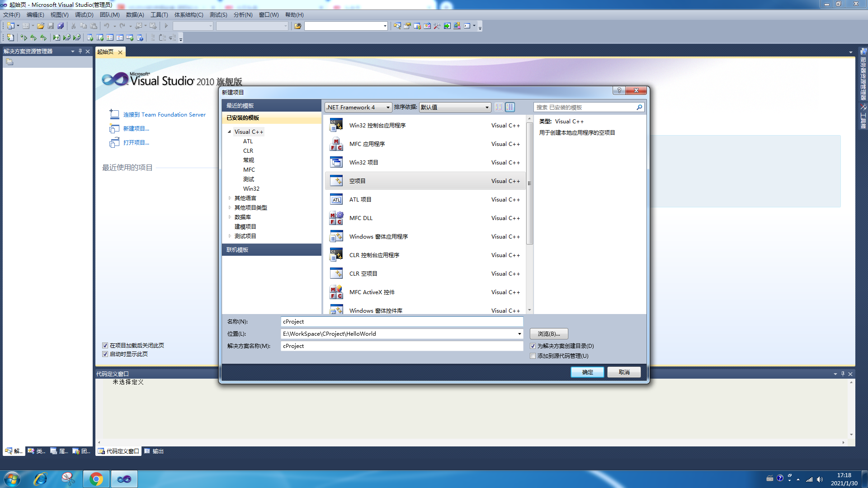
Task: Expand the 测试项目 tree node
Action: pos(230,236)
